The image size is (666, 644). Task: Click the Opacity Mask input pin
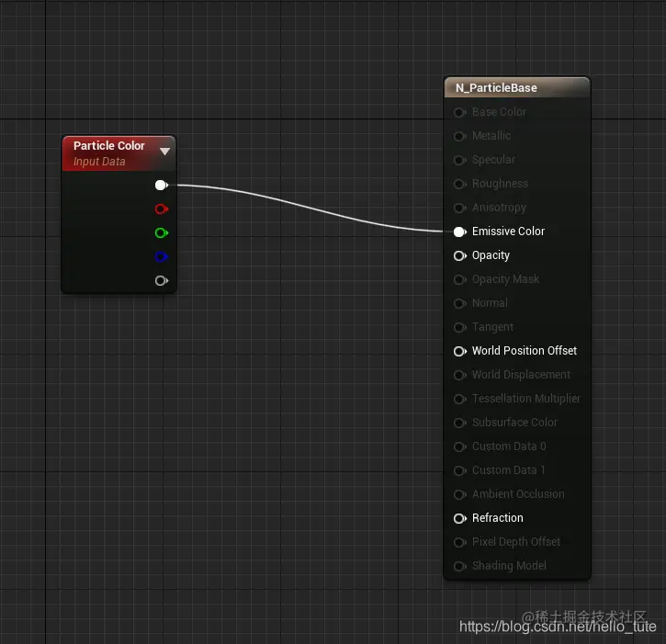point(459,279)
